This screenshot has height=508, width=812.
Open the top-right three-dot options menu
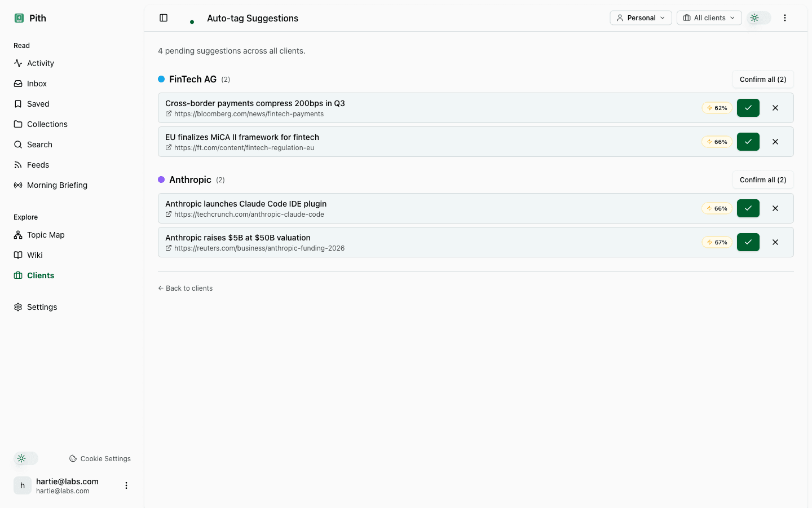[x=785, y=18]
